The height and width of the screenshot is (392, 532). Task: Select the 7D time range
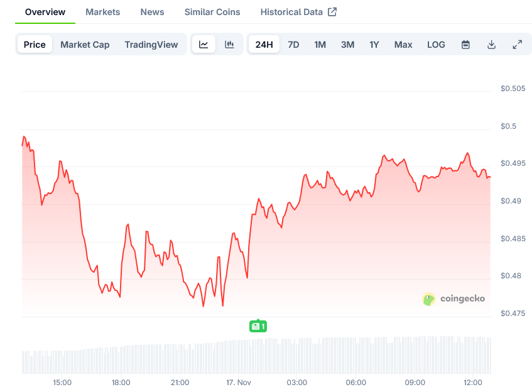click(293, 45)
